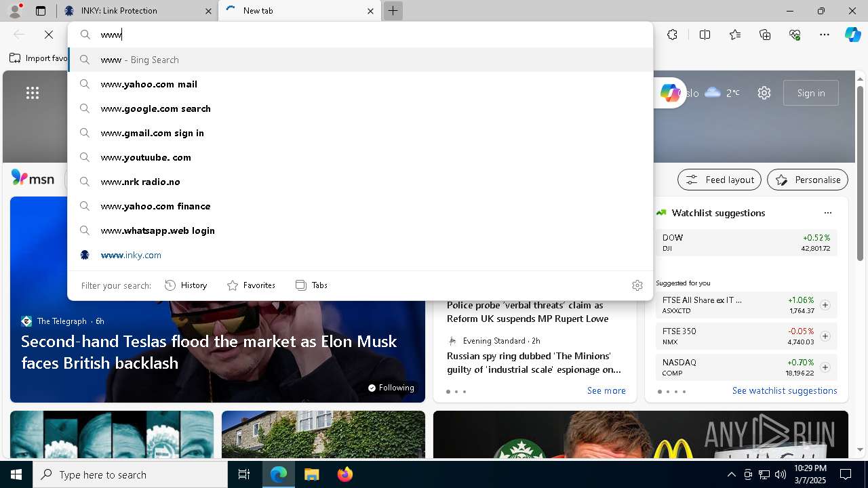Click the Sign in button

[x=811, y=93]
